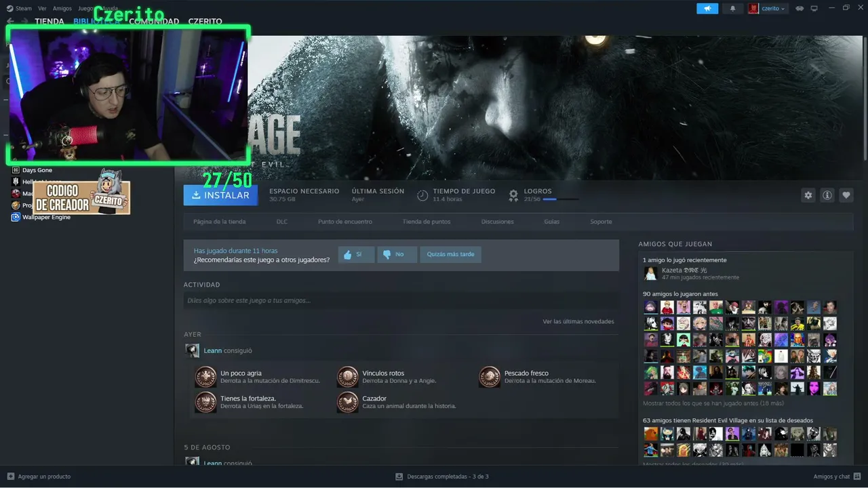Click the friends chat icon

[857, 476]
